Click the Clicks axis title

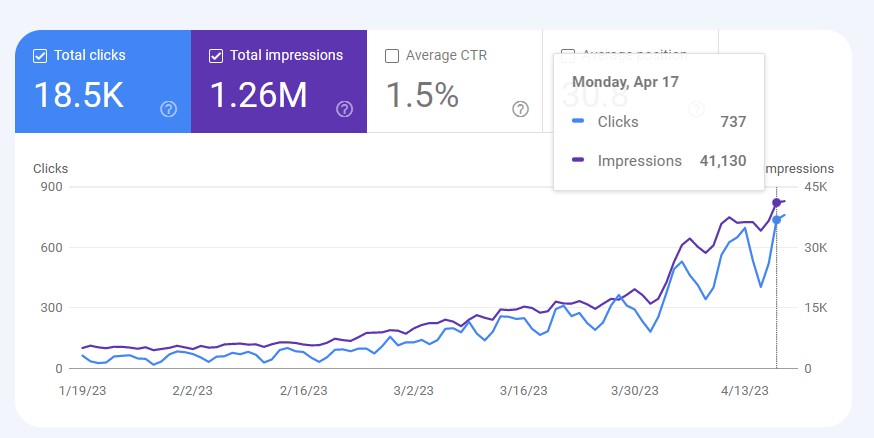pos(50,169)
